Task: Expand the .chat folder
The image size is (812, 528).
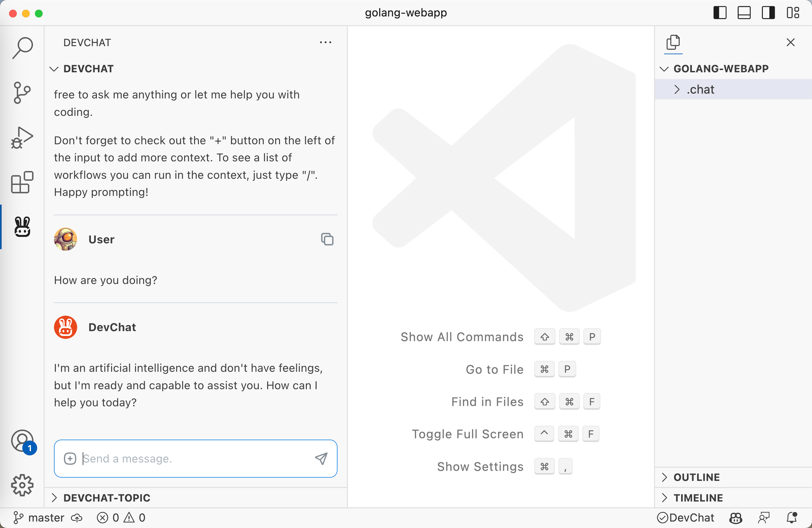Action: pyautogui.click(x=700, y=89)
